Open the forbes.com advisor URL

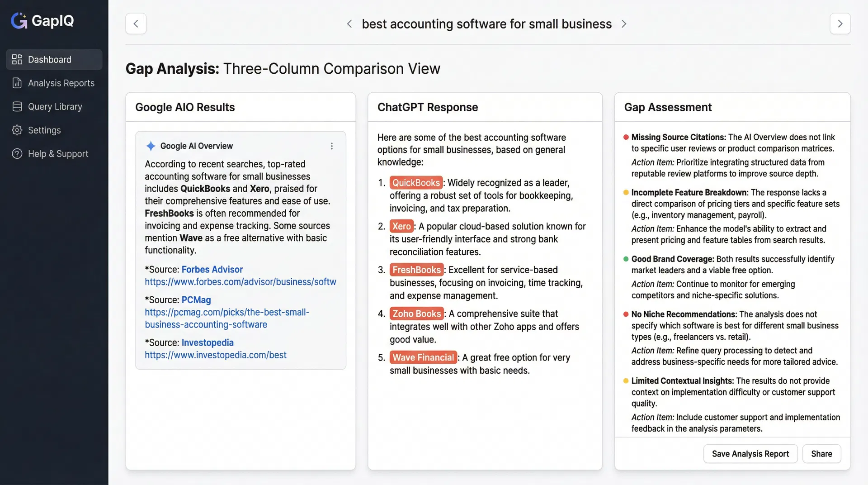(241, 281)
